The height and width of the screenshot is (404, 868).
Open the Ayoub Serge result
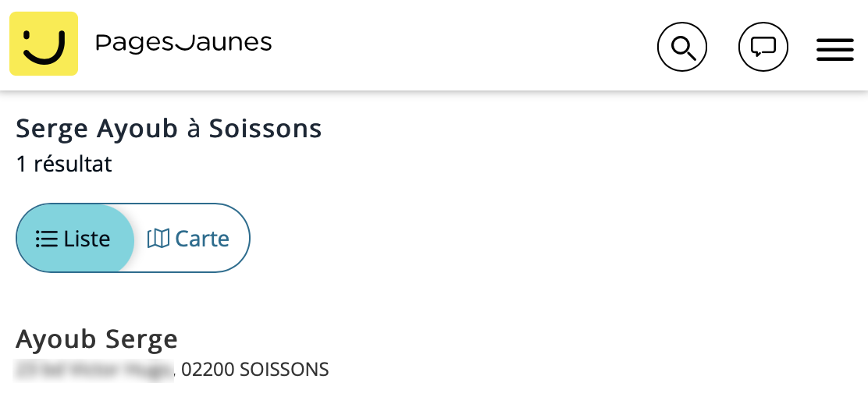click(97, 338)
